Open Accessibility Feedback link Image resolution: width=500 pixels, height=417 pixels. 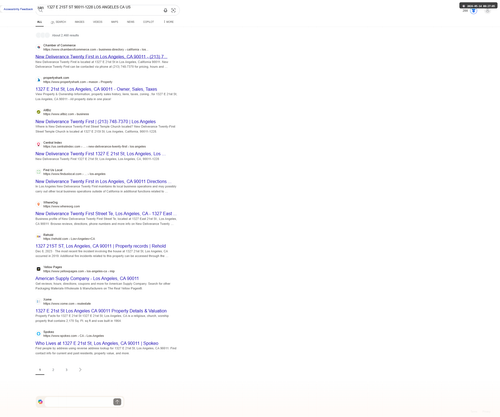pyautogui.click(x=18, y=9)
